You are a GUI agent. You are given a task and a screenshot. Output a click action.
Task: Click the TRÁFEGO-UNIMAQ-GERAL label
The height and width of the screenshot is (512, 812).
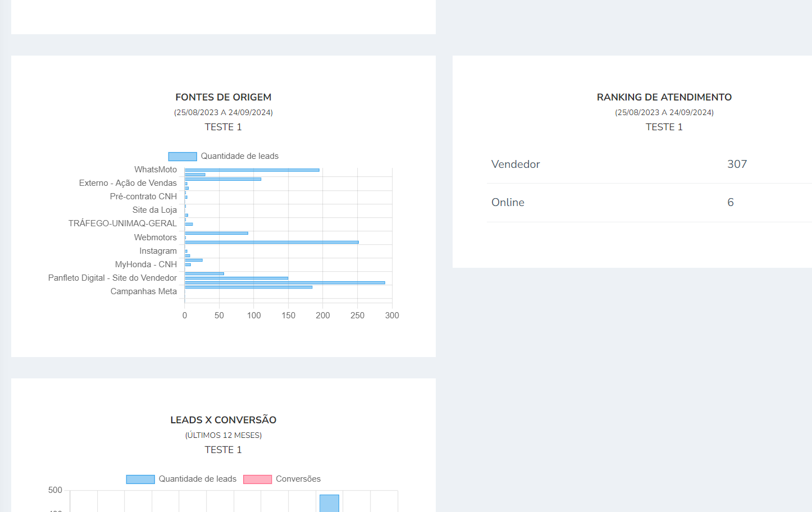tap(122, 223)
